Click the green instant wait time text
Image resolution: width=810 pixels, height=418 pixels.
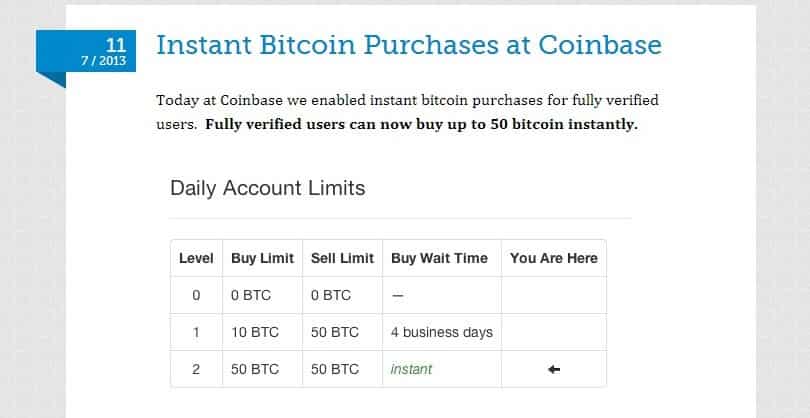point(411,369)
